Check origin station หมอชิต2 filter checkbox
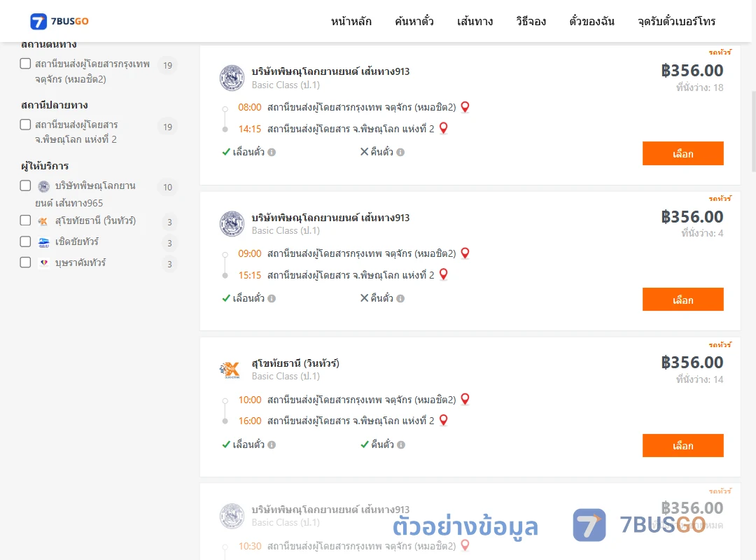 [x=26, y=64]
